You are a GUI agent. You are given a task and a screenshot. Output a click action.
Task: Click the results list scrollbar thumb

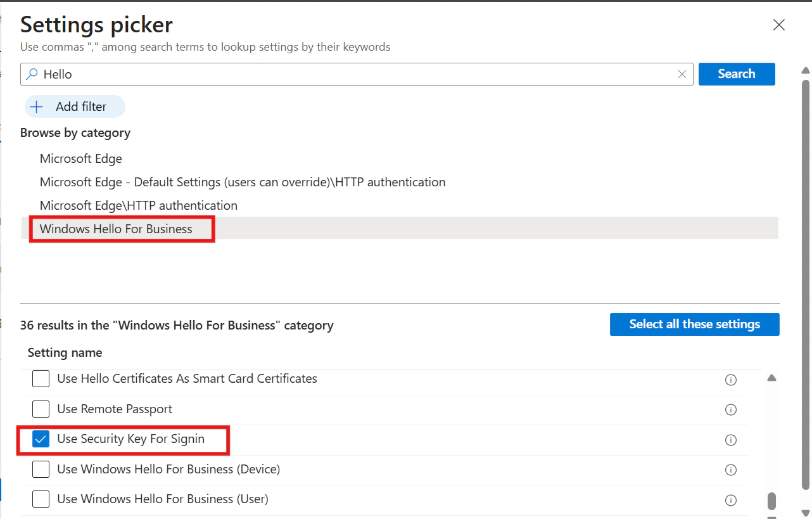tap(771, 501)
